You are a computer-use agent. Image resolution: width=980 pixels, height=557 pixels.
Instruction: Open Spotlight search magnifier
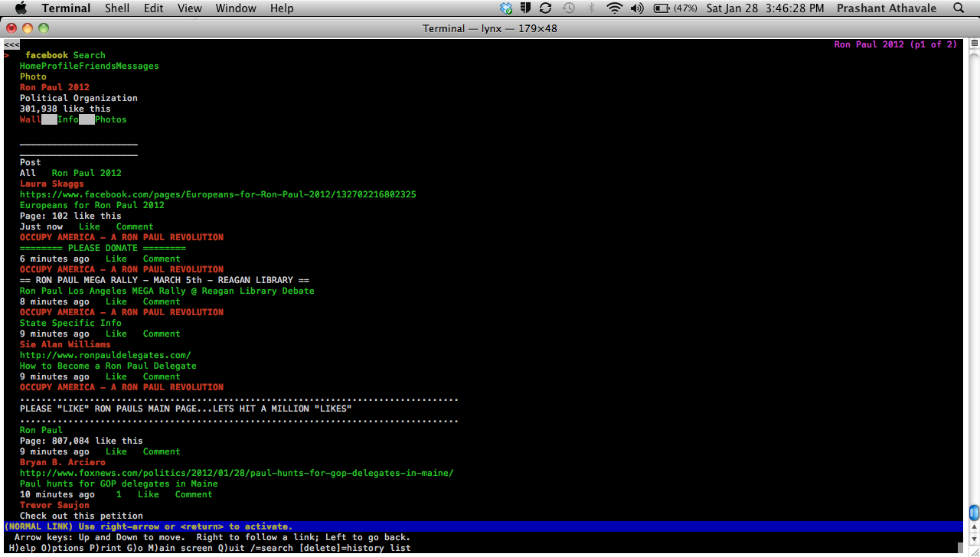(959, 8)
